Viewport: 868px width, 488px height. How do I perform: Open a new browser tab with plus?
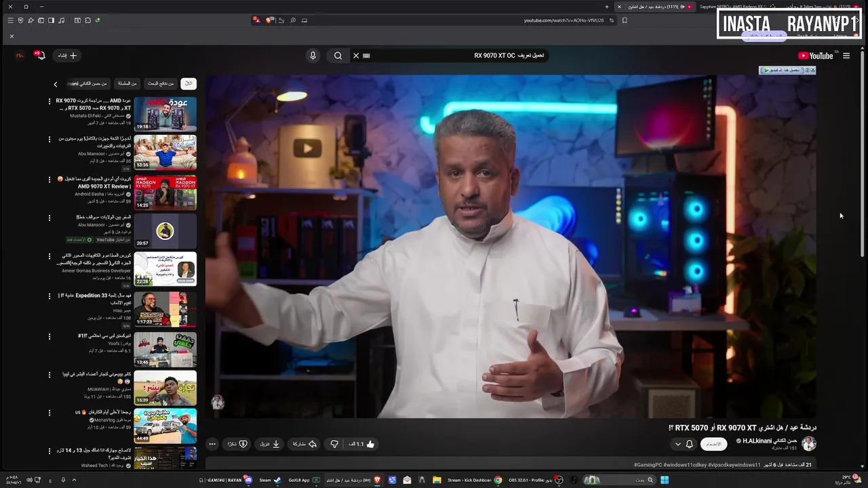[607, 7]
